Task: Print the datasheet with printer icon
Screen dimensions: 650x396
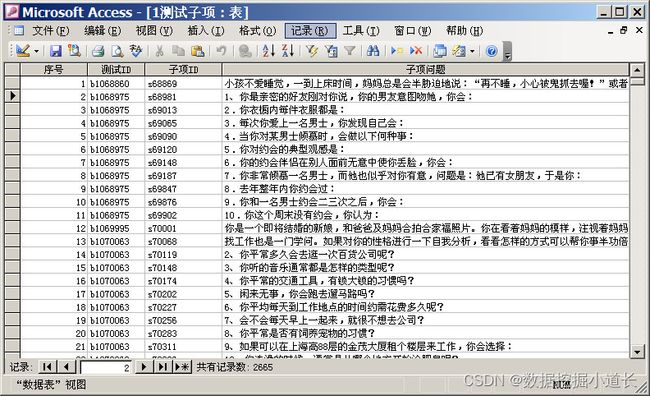Action: click(x=98, y=51)
